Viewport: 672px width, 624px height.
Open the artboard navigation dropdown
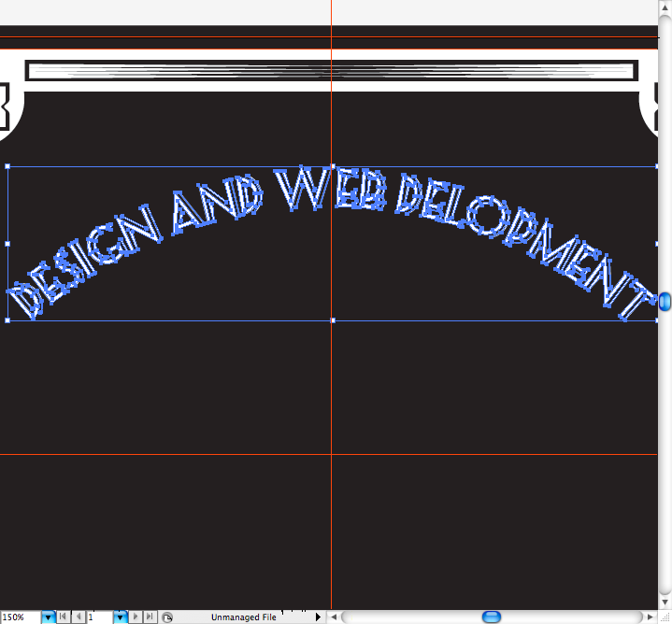pyautogui.click(x=120, y=617)
